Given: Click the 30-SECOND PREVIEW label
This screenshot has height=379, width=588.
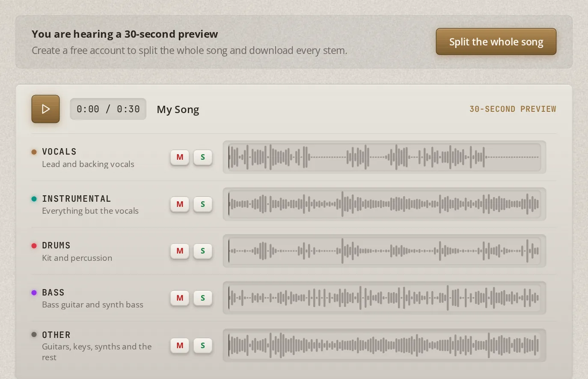Looking at the screenshot, I should pyautogui.click(x=513, y=109).
